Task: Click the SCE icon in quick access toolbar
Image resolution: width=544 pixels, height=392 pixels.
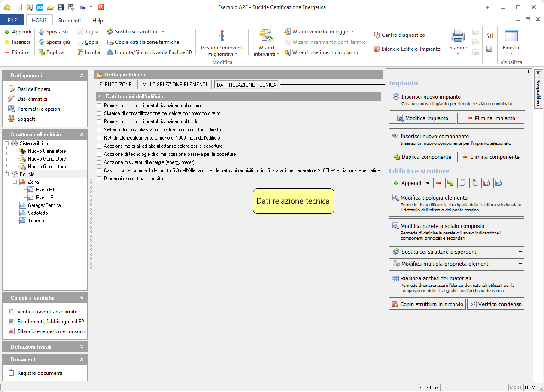Action: pyautogui.click(x=40, y=7)
